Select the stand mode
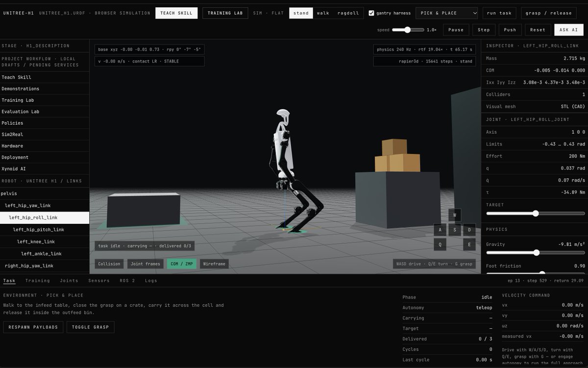This screenshot has height=368, width=588. (x=301, y=13)
